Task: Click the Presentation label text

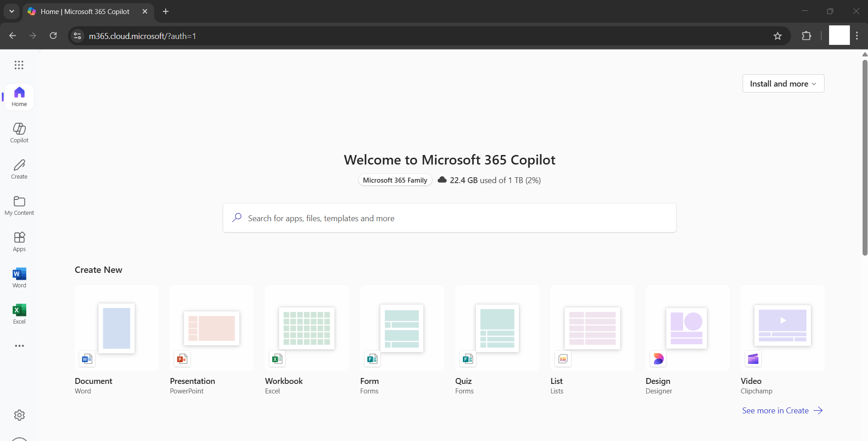Action: pos(192,381)
